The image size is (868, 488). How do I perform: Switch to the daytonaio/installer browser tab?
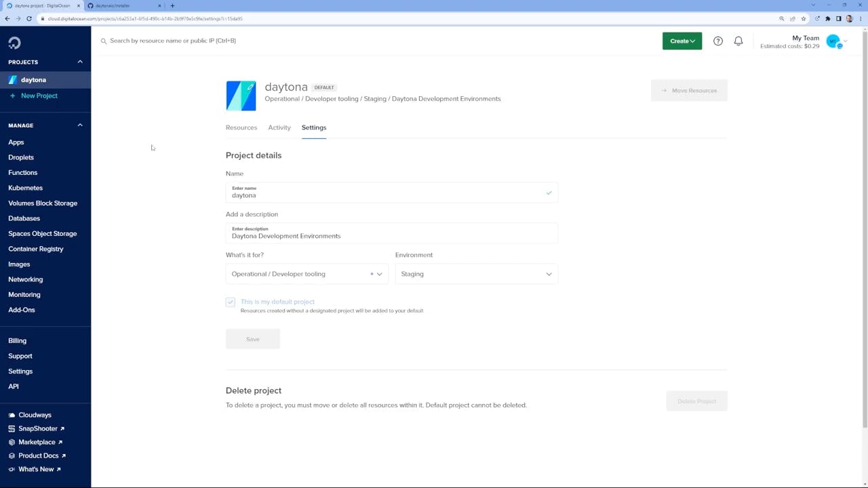(x=125, y=5)
